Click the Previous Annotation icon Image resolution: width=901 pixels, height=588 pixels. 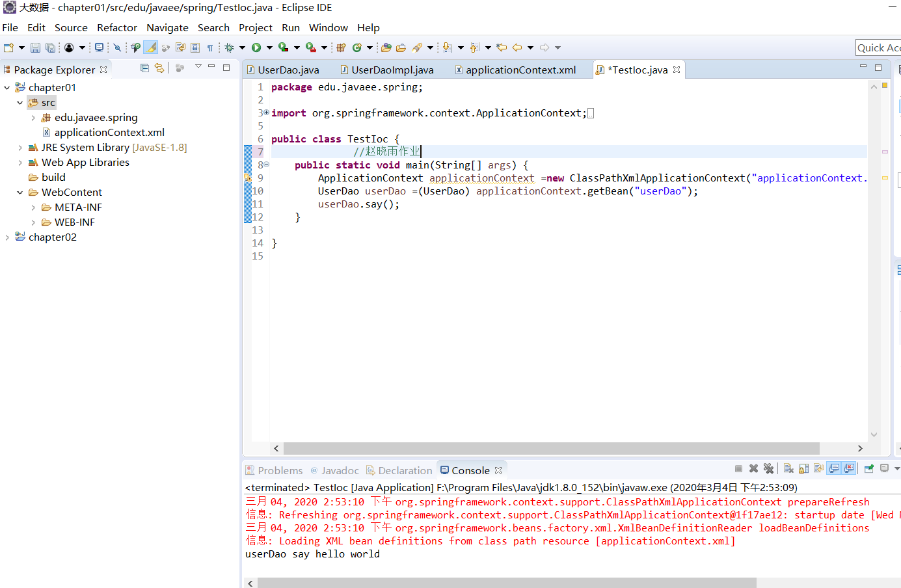(474, 47)
